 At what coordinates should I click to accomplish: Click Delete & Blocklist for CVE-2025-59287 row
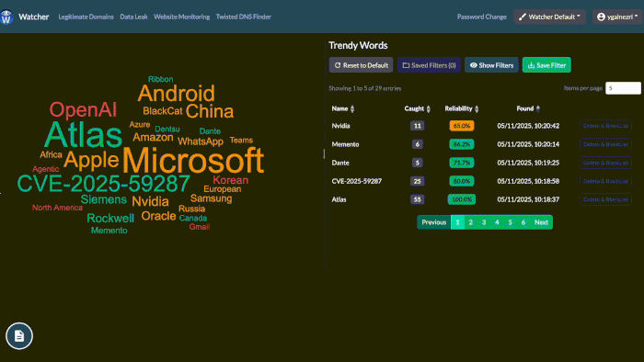(605, 181)
